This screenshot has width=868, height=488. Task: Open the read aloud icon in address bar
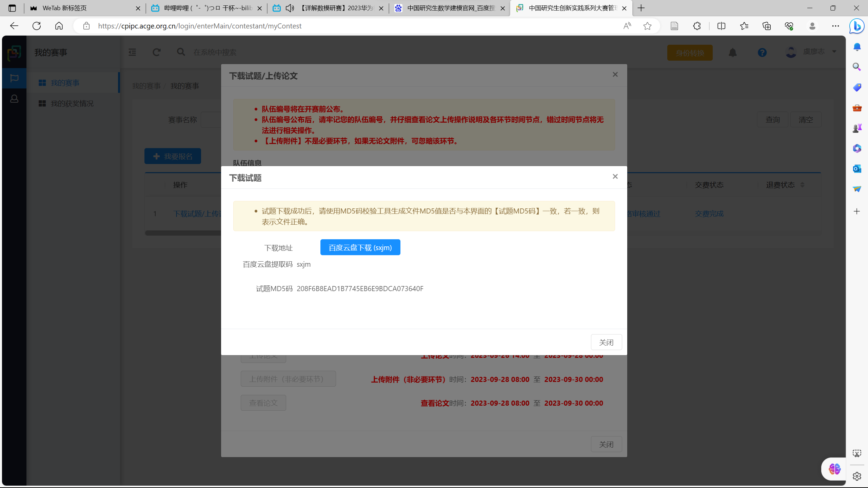tap(627, 26)
